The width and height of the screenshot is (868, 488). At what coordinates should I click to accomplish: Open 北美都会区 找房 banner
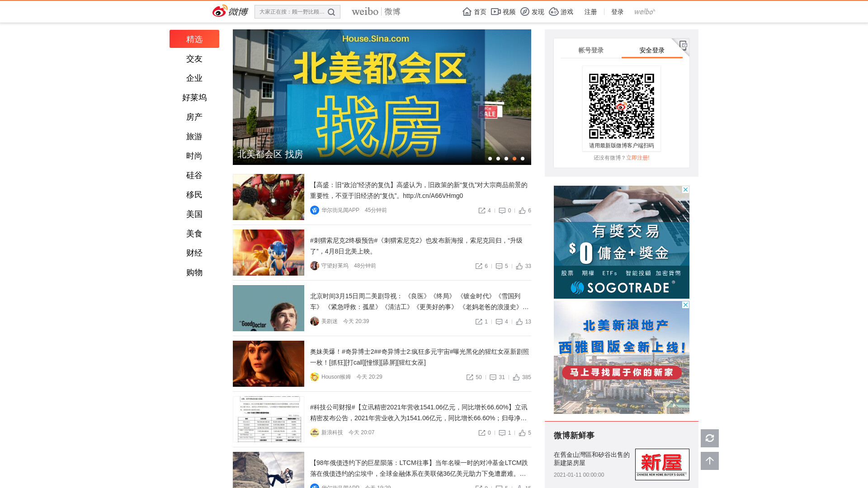coord(382,97)
